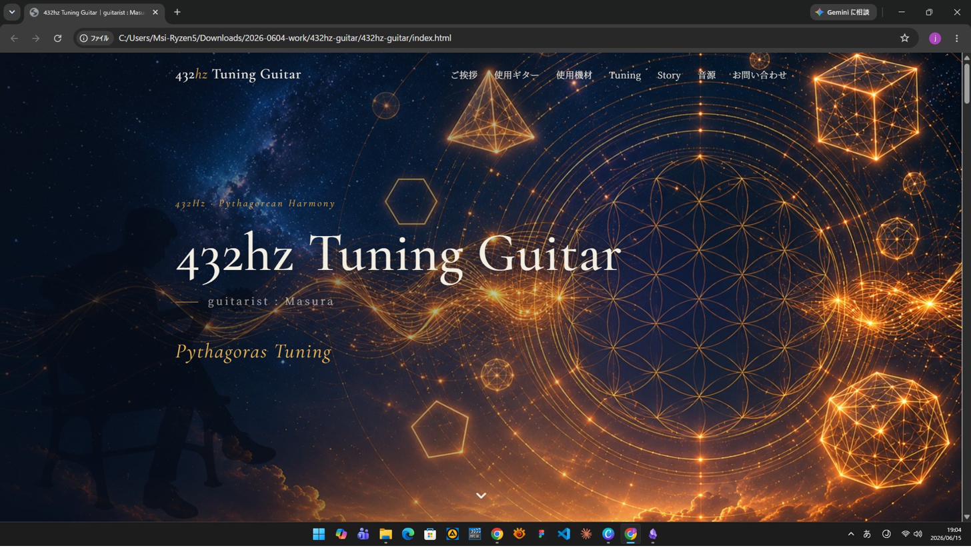Open the Story nav item
The width and height of the screenshot is (971, 560).
click(669, 75)
